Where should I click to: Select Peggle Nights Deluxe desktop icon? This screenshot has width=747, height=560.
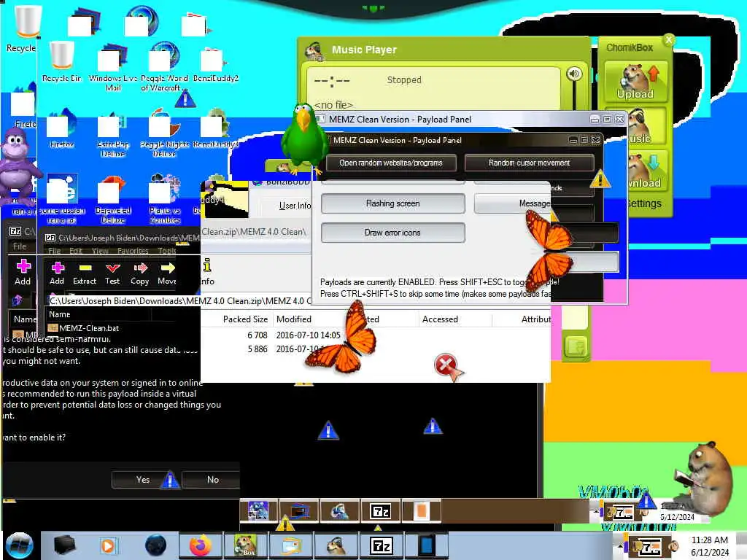tap(164, 134)
